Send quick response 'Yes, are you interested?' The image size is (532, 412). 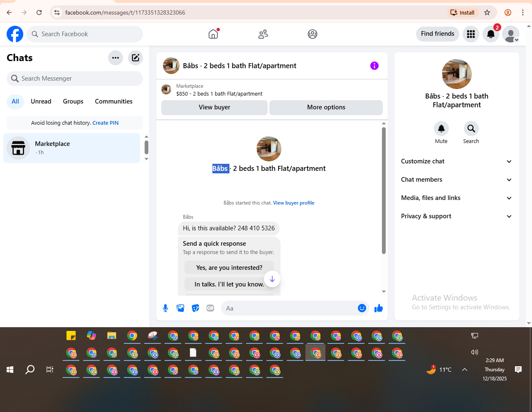(x=229, y=268)
